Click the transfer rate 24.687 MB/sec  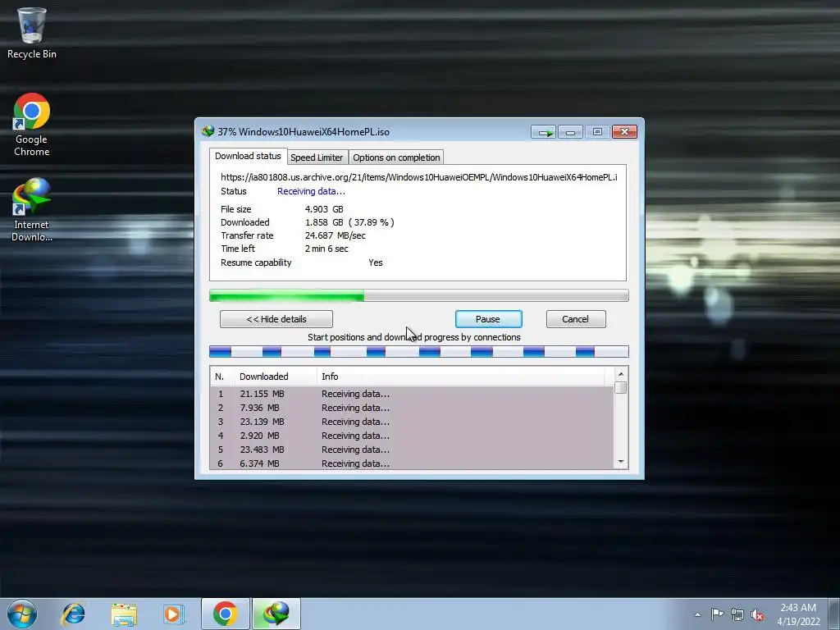click(x=336, y=235)
